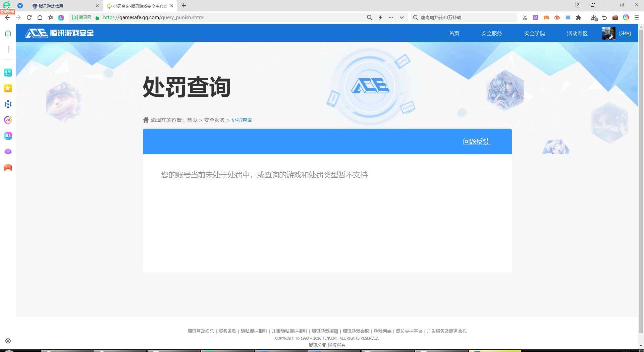The image size is (644, 352).
Task: Click the 处罚查询 breadcrumb link
Action: coord(242,120)
